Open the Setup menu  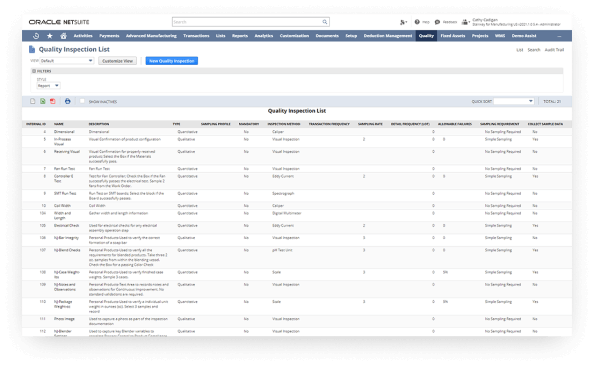point(351,36)
